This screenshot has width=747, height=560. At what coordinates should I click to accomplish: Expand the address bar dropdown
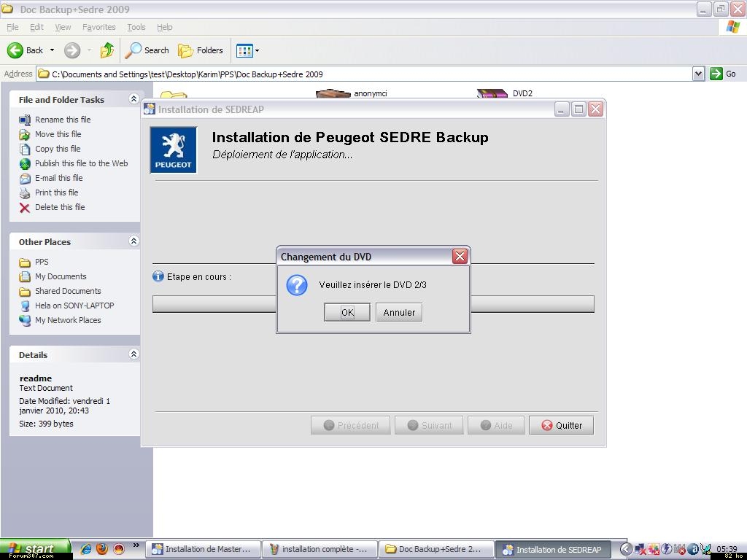[x=698, y=74]
